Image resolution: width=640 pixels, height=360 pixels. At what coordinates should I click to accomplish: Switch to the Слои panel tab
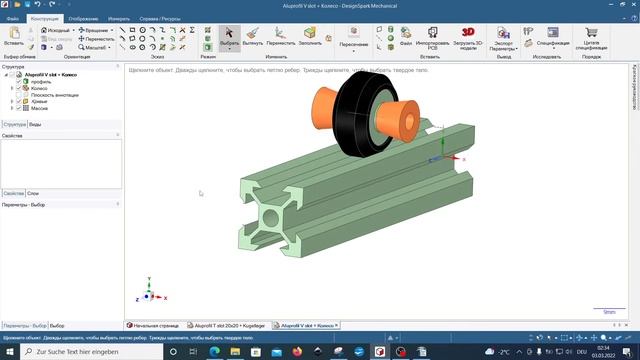[33, 193]
